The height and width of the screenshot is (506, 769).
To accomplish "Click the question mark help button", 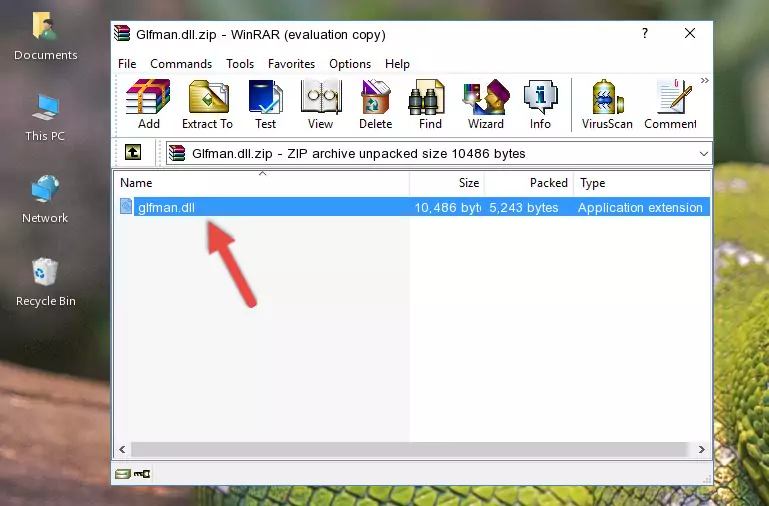I will [x=645, y=33].
